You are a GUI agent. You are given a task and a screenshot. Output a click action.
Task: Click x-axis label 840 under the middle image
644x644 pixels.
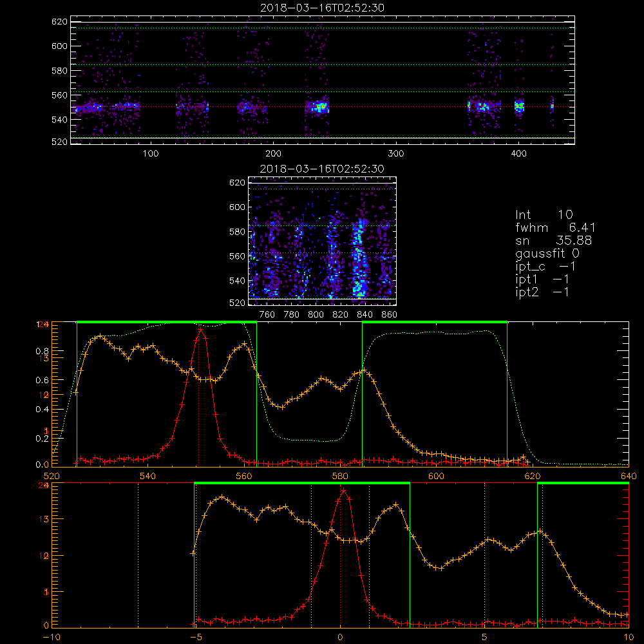pos(365,315)
